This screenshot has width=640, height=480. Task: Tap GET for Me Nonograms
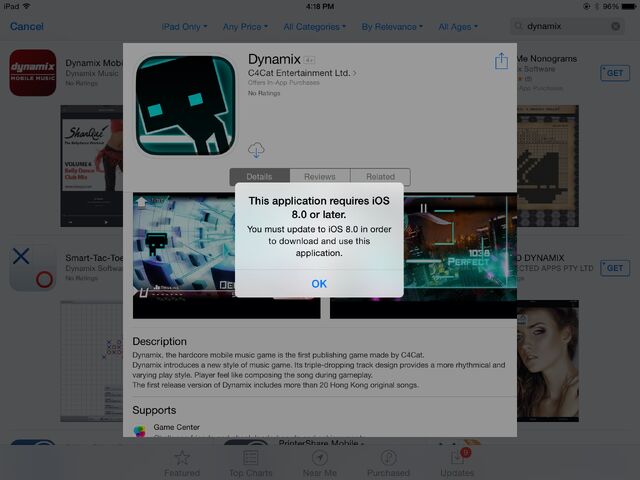click(x=615, y=73)
